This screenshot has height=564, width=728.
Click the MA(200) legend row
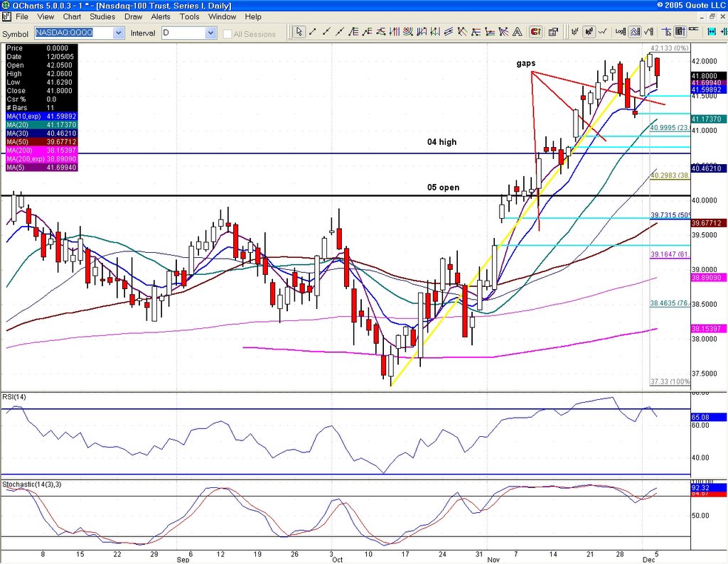pyautogui.click(x=41, y=151)
